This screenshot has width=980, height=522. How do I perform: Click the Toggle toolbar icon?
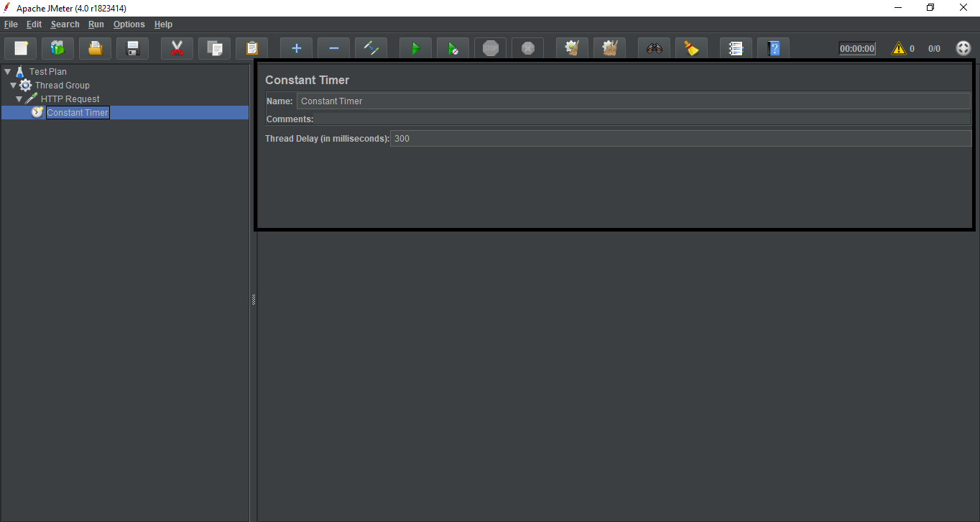(x=371, y=48)
